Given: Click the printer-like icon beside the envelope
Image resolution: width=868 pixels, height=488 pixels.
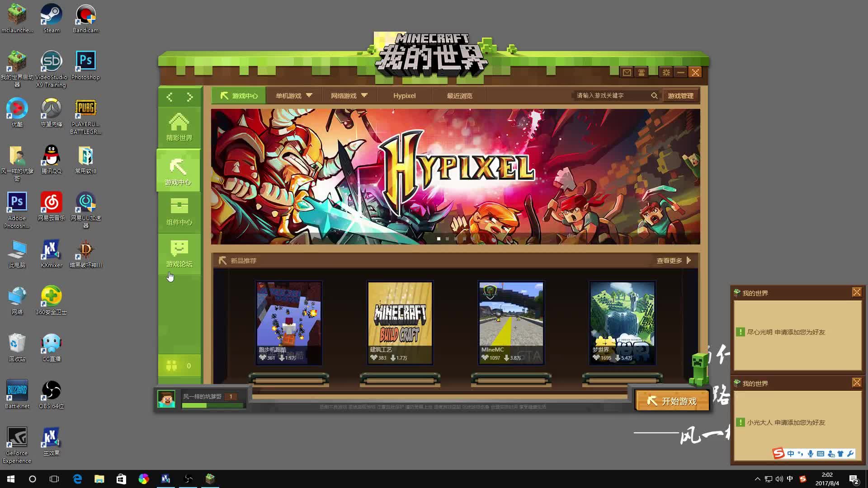Looking at the screenshot, I should pyautogui.click(x=641, y=72).
